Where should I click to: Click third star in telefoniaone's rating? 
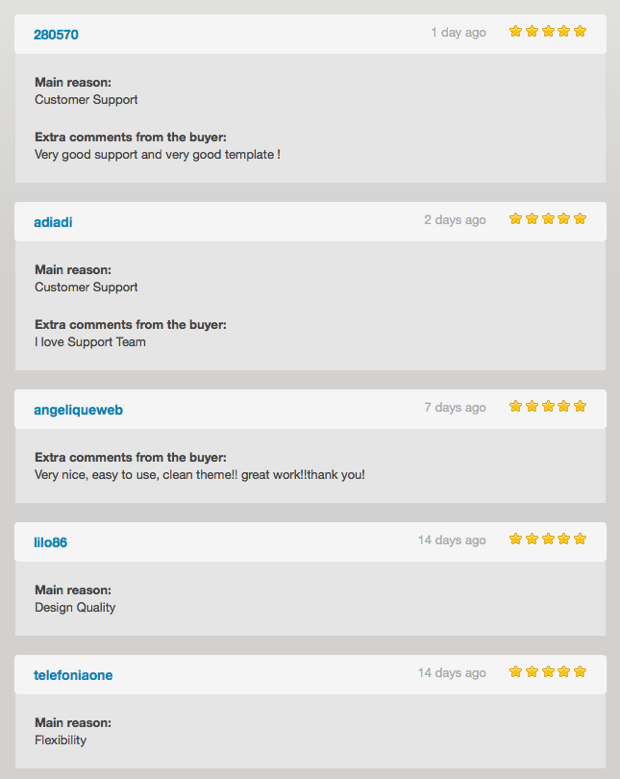[x=548, y=672]
